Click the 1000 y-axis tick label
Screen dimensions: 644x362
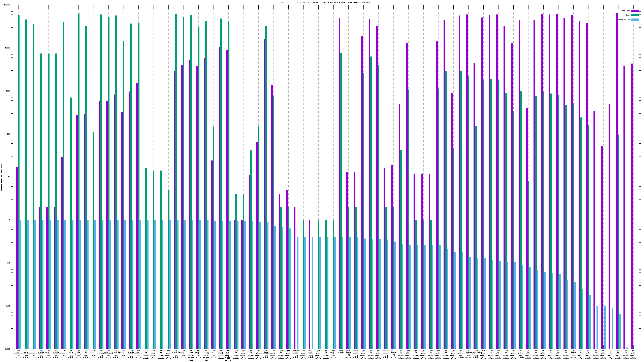[x=8, y=91]
